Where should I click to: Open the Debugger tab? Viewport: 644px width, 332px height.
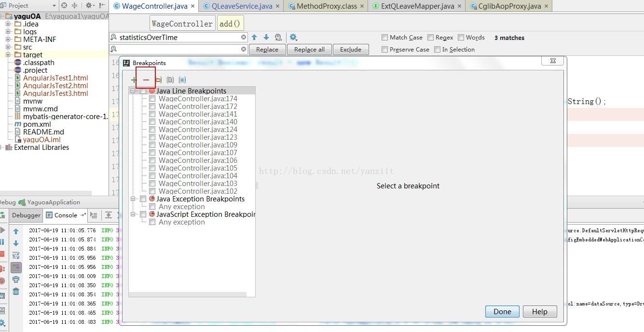click(x=26, y=215)
